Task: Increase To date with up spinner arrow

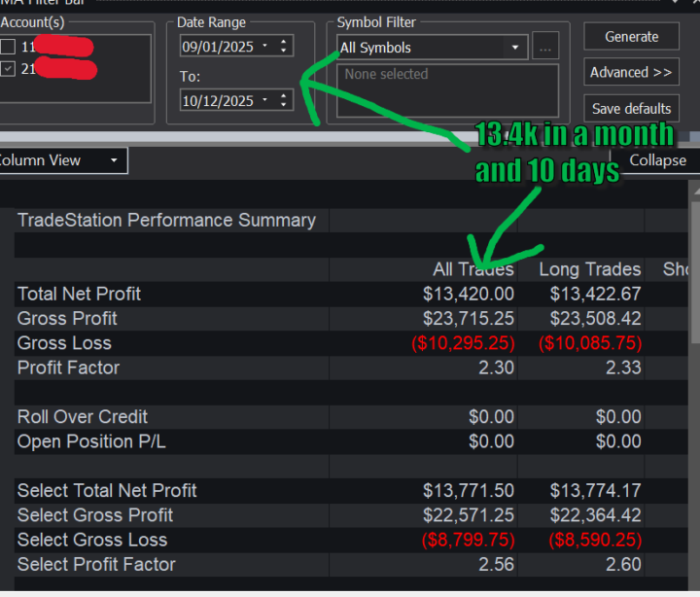Action: pos(284,95)
